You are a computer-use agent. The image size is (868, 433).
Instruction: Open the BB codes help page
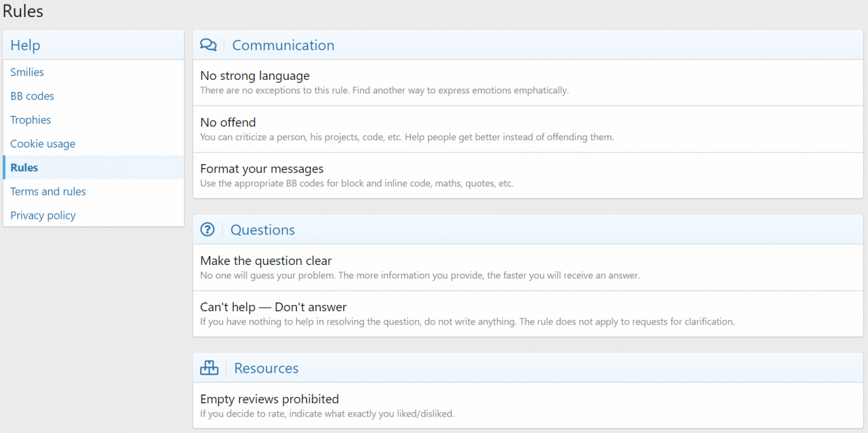(32, 96)
